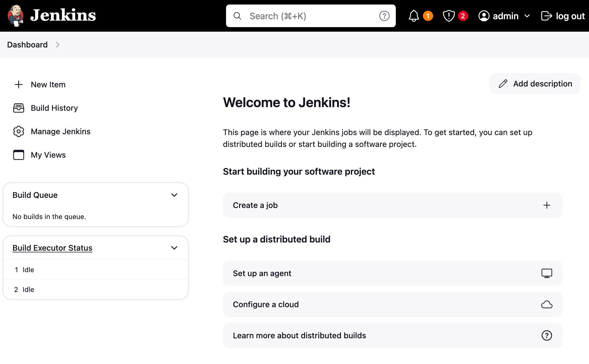Collapse the Build Executor Status chevron
The image size is (589, 364).
coord(174,248)
